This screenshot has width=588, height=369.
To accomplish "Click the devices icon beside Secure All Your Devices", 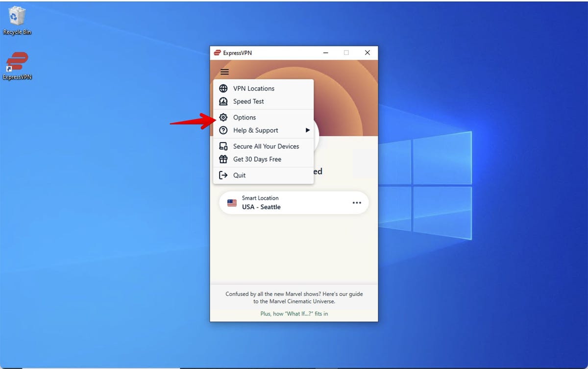I will [x=223, y=147].
